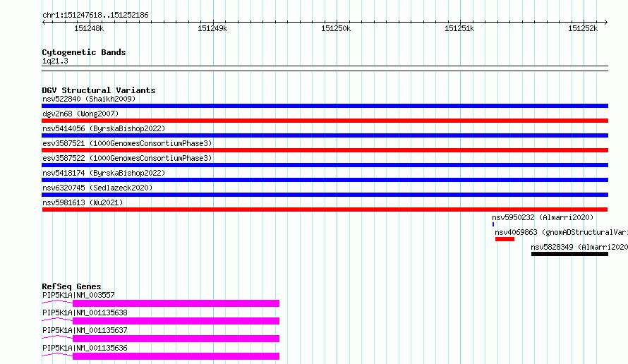Click the 151248k ruler label

pos(89,28)
